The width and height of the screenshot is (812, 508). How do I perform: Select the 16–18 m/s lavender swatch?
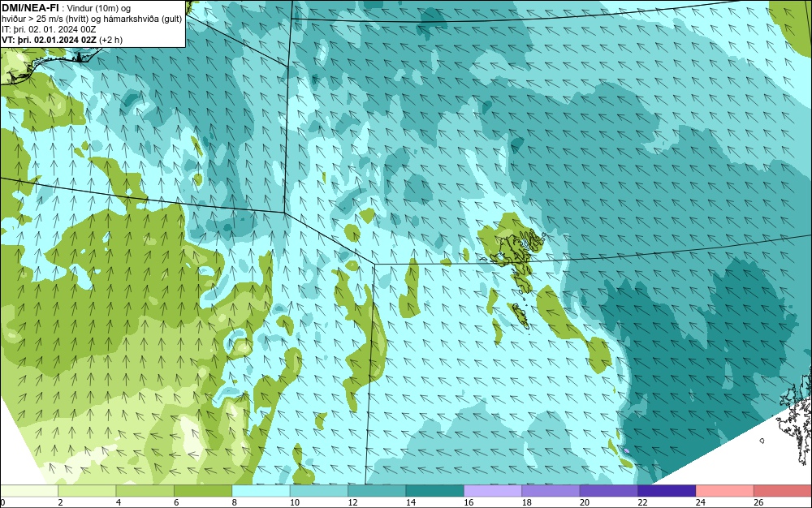coord(493,491)
